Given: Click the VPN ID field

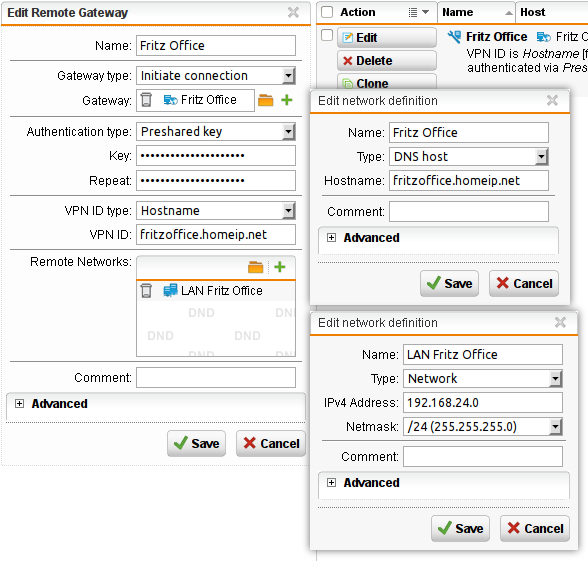Looking at the screenshot, I should tap(216, 235).
